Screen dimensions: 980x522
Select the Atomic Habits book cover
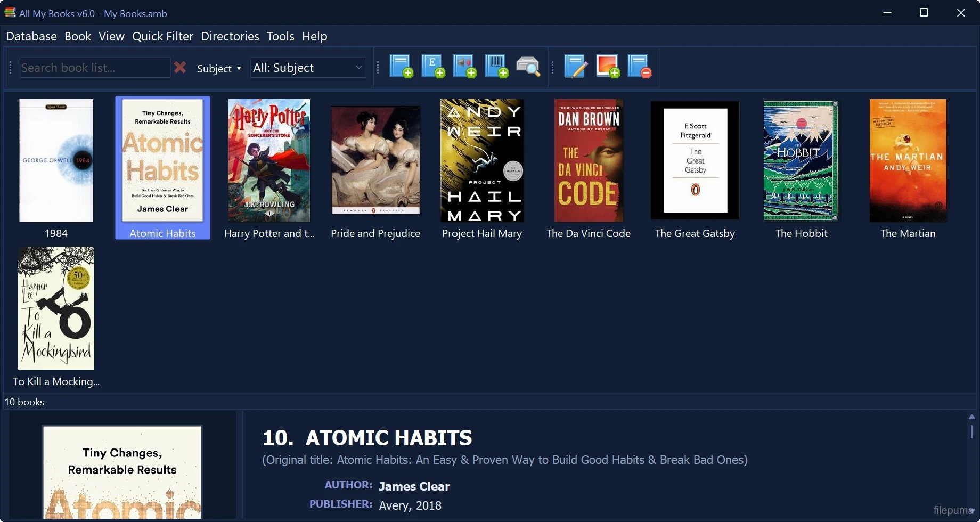coord(162,160)
